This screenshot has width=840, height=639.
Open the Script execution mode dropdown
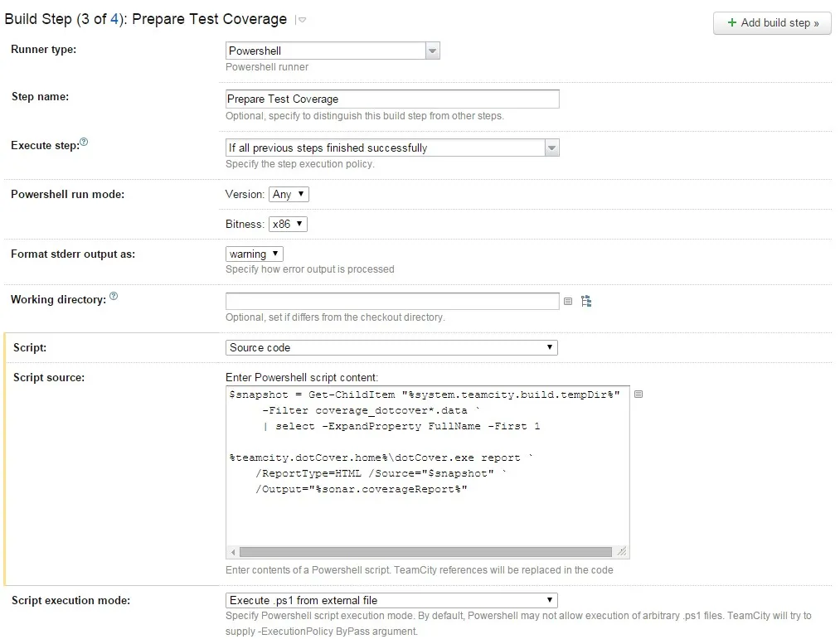pyautogui.click(x=391, y=600)
